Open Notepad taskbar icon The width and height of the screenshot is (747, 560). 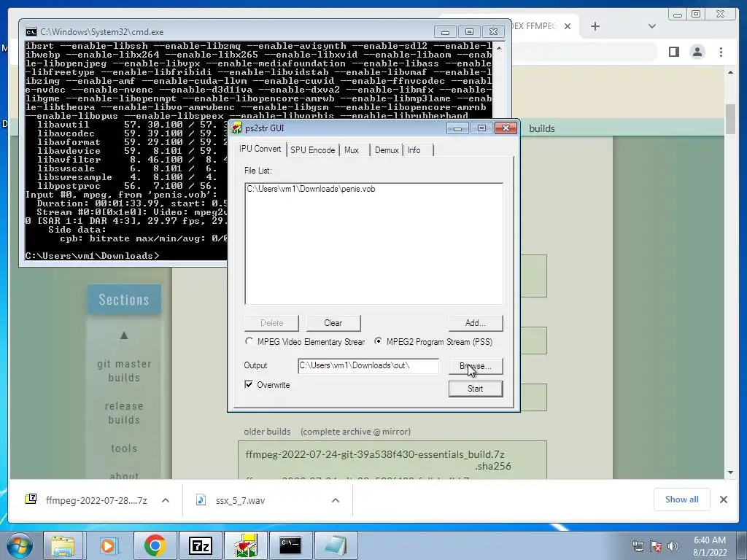click(336, 545)
